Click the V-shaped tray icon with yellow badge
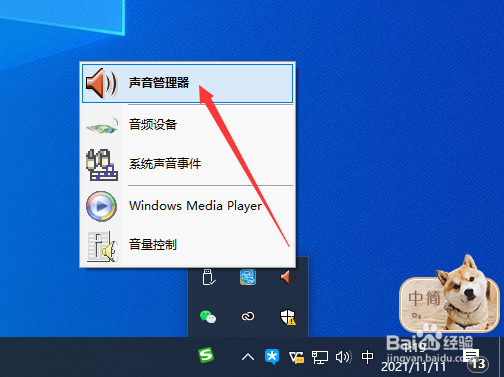Screen dimensions: 504x377 tap(296, 358)
